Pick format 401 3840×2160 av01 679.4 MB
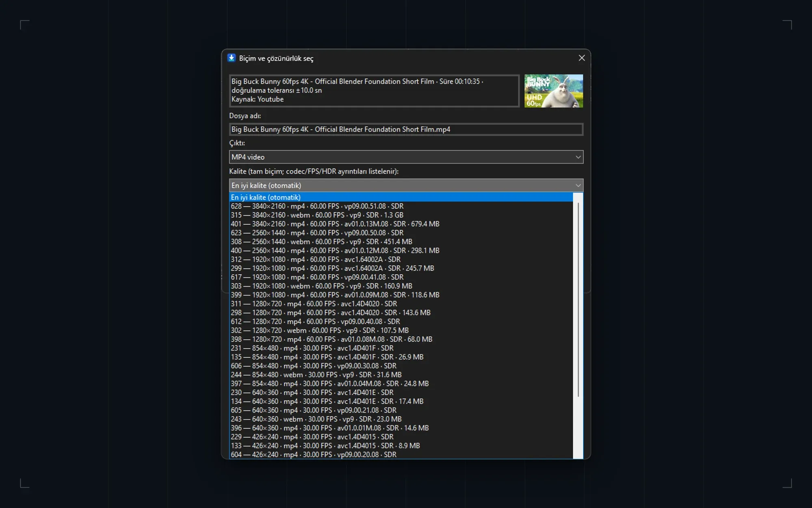Viewport: 812px width, 508px height. 401,224
